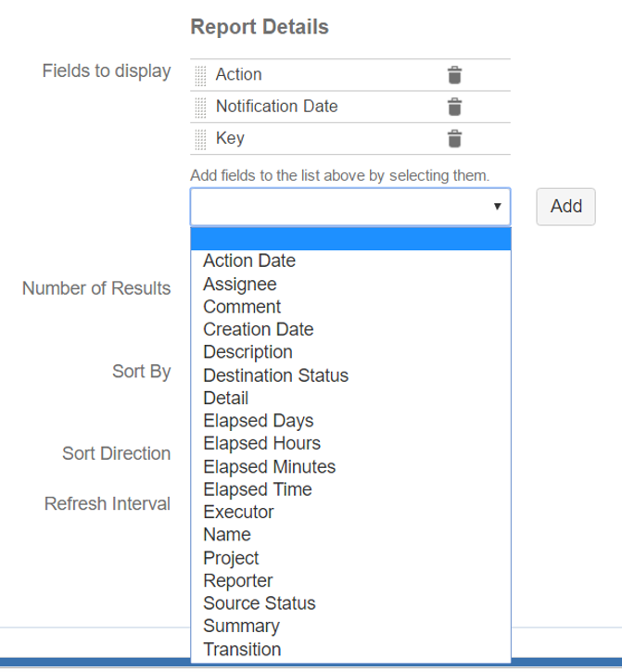Choose Action Date from the list
This screenshot has height=672, width=622.
(x=249, y=261)
